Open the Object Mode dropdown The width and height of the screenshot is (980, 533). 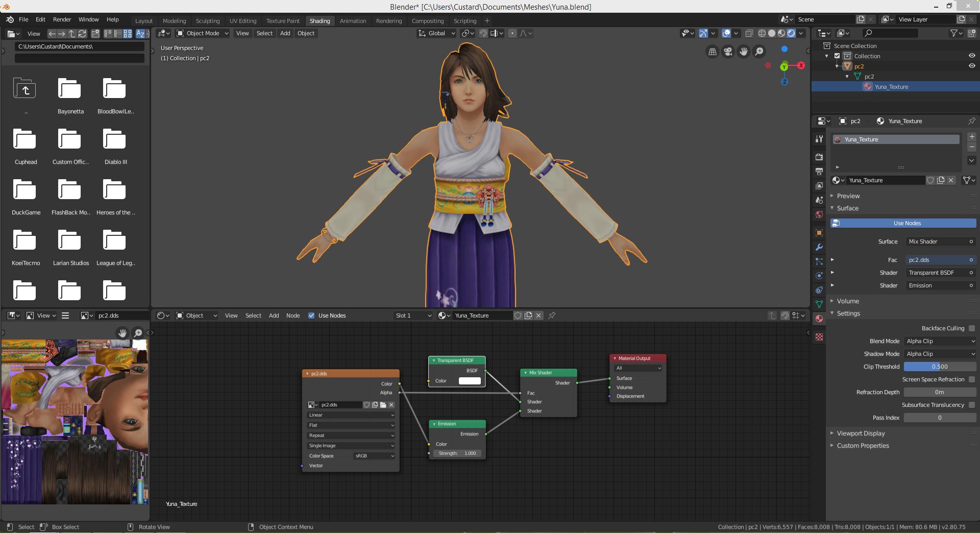[203, 33]
